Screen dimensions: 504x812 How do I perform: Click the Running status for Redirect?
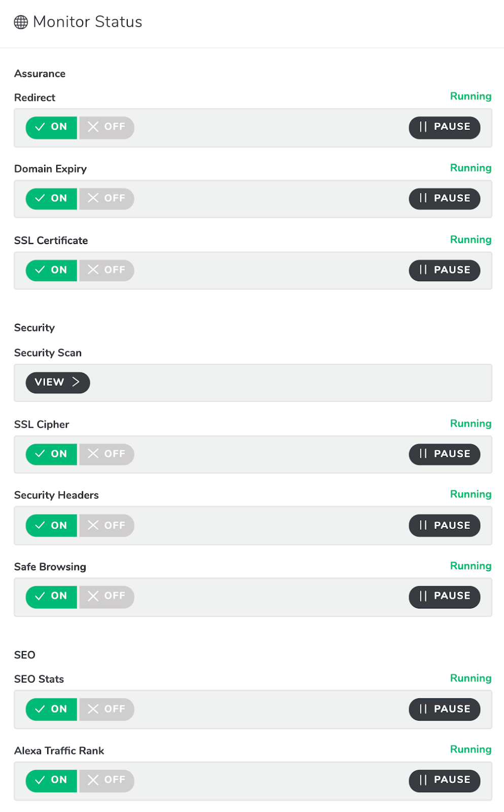[x=471, y=96]
